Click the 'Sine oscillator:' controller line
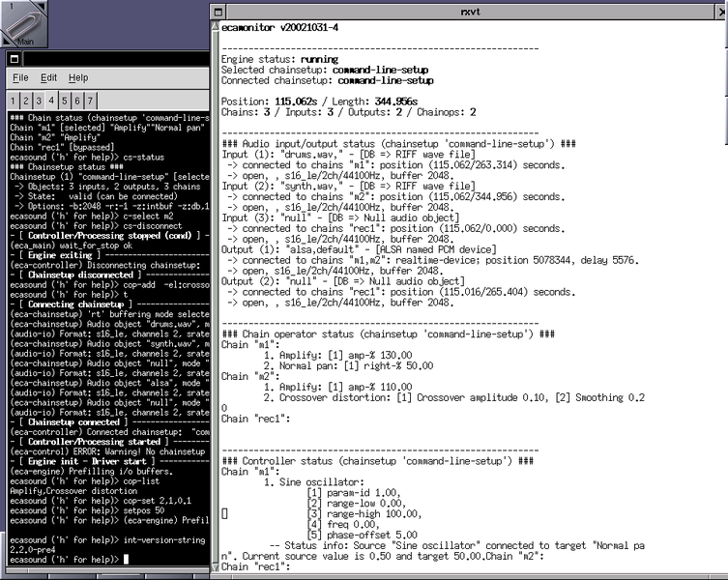 point(314,482)
